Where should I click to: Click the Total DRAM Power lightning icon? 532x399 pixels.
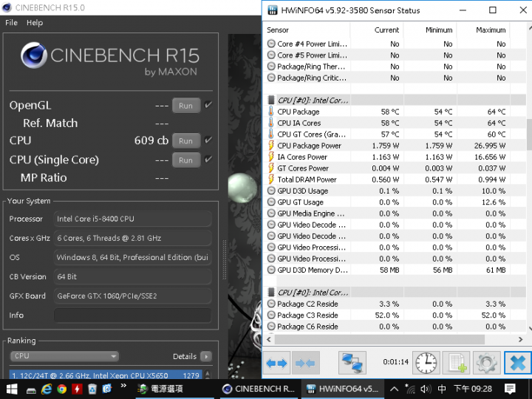click(270, 179)
